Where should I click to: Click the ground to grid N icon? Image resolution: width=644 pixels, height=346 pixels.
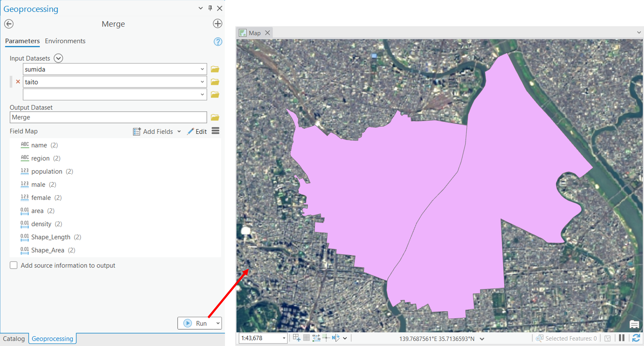point(336,338)
